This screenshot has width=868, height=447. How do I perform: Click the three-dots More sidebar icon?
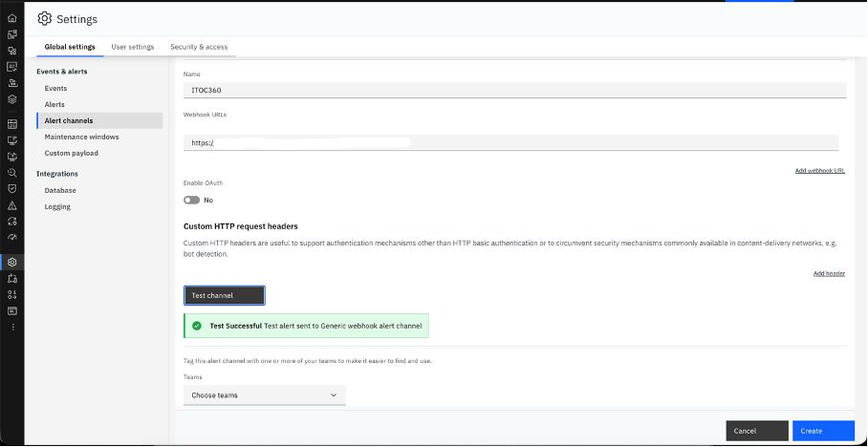click(x=12, y=327)
